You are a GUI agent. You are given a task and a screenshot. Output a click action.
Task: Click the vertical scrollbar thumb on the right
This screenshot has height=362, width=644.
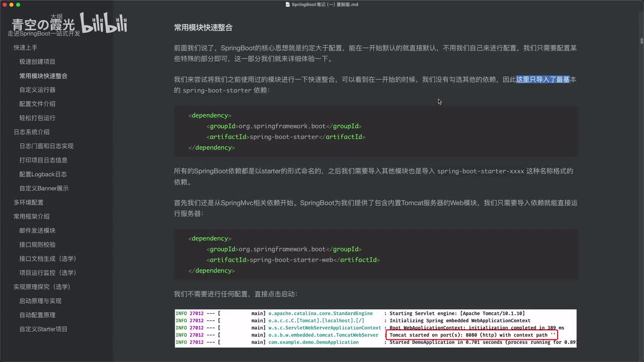coord(641,41)
